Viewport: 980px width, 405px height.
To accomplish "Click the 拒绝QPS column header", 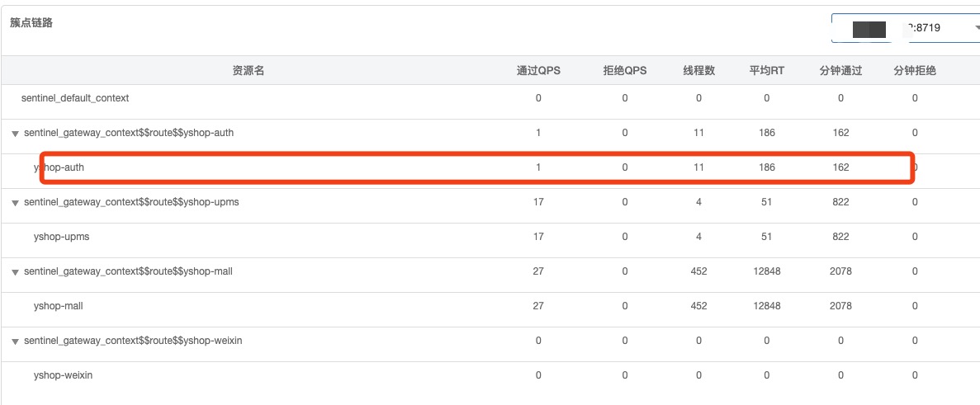I will tap(625, 71).
